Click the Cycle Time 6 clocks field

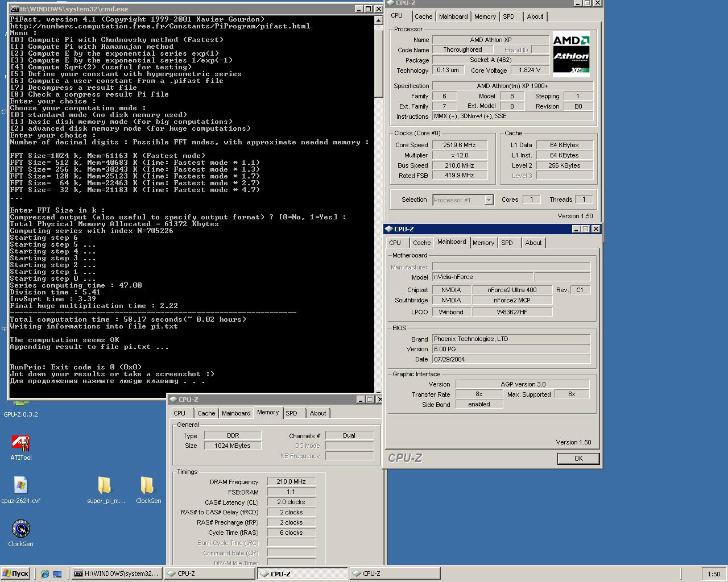(291, 533)
